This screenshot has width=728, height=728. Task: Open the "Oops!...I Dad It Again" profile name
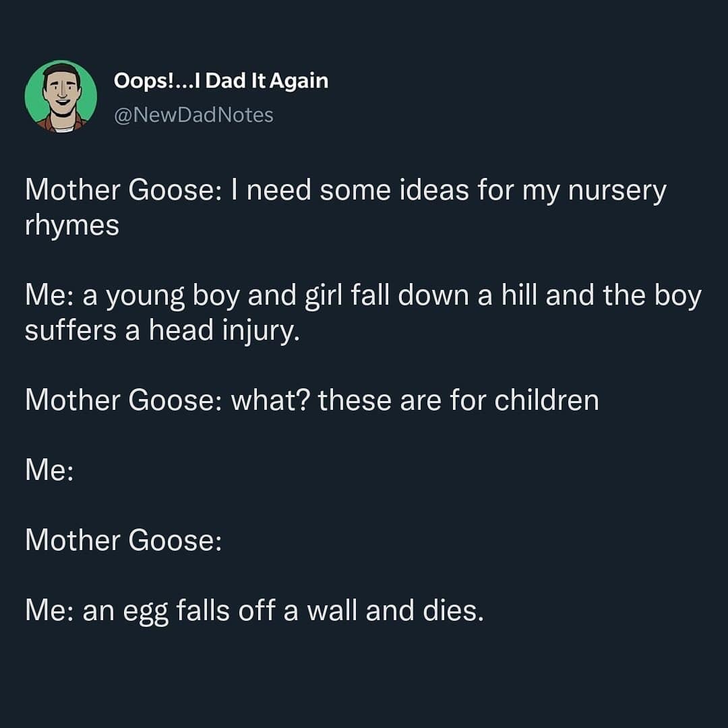pos(221,81)
